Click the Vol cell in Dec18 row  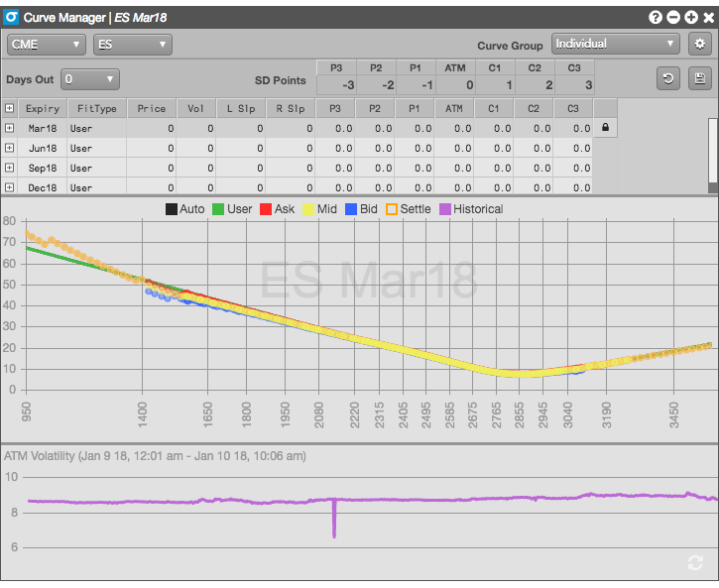pyautogui.click(x=195, y=187)
